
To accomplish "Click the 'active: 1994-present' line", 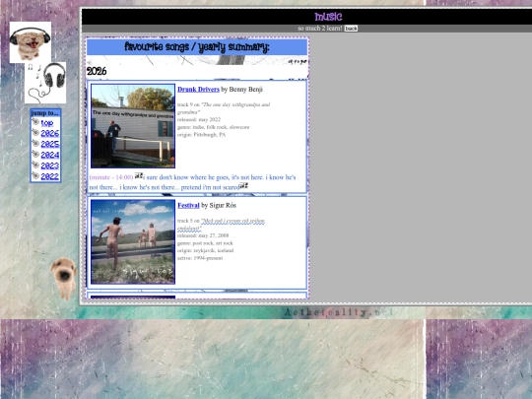I will pyautogui.click(x=200, y=258).
